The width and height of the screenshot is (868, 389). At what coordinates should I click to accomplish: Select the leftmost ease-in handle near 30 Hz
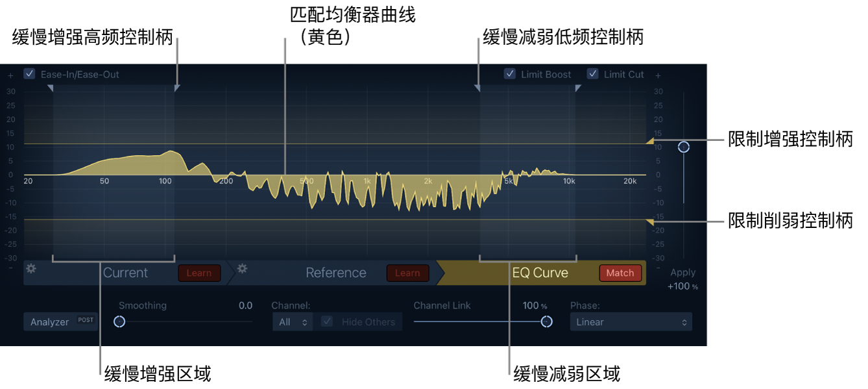coord(51,88)
